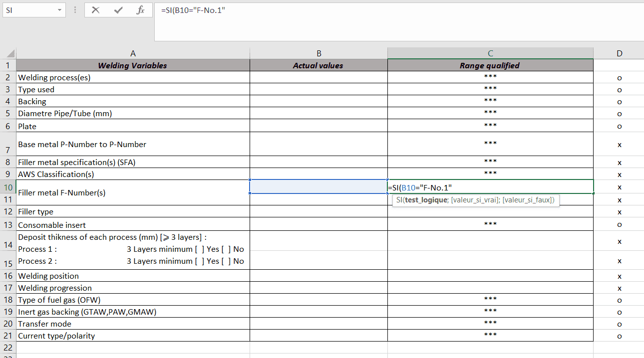Select 'Filler type' cell

133,211
